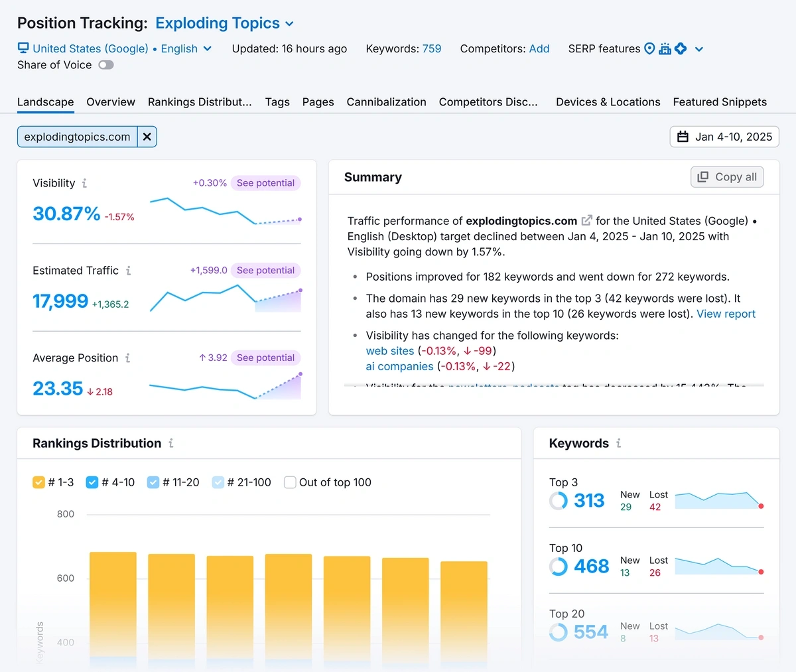The image size is (796, 672).
Task: Toggle the Share of Voice switch
Action: [106, 65]
